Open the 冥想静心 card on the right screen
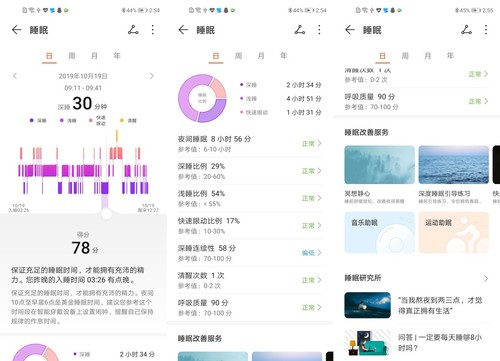The height and width of the screenshot is (361, 500). click(379, 175)
